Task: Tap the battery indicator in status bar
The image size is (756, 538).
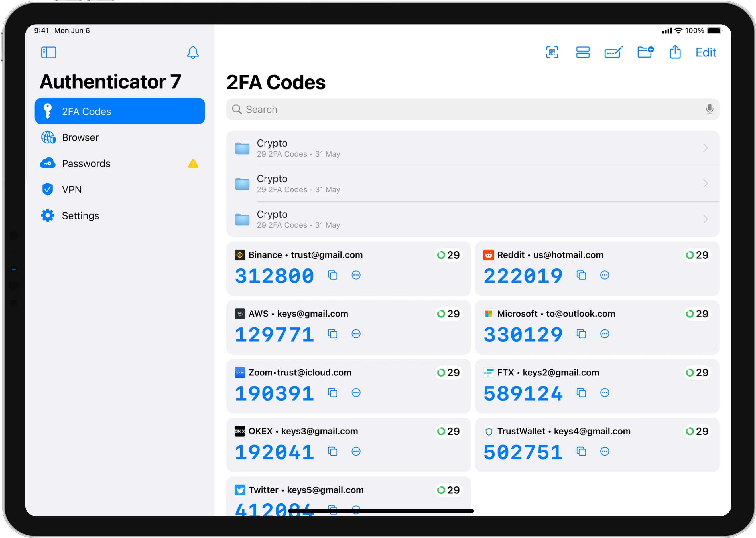Action: [714, 31]
